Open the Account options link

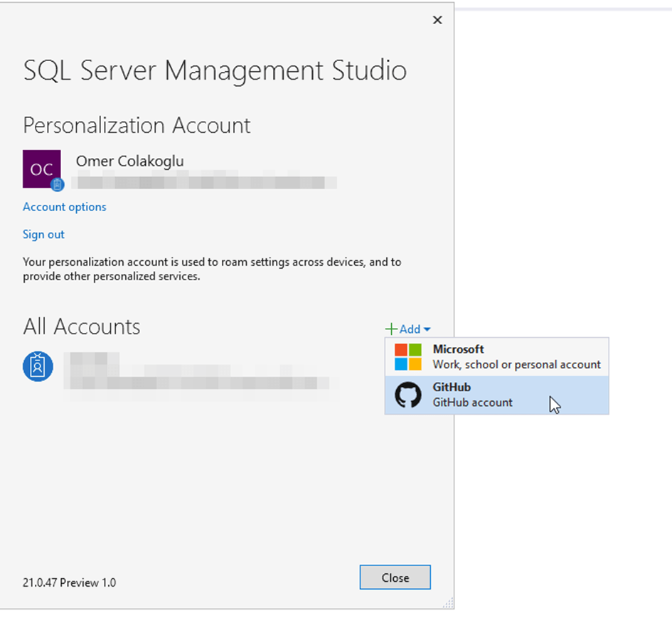coord(65,207)
